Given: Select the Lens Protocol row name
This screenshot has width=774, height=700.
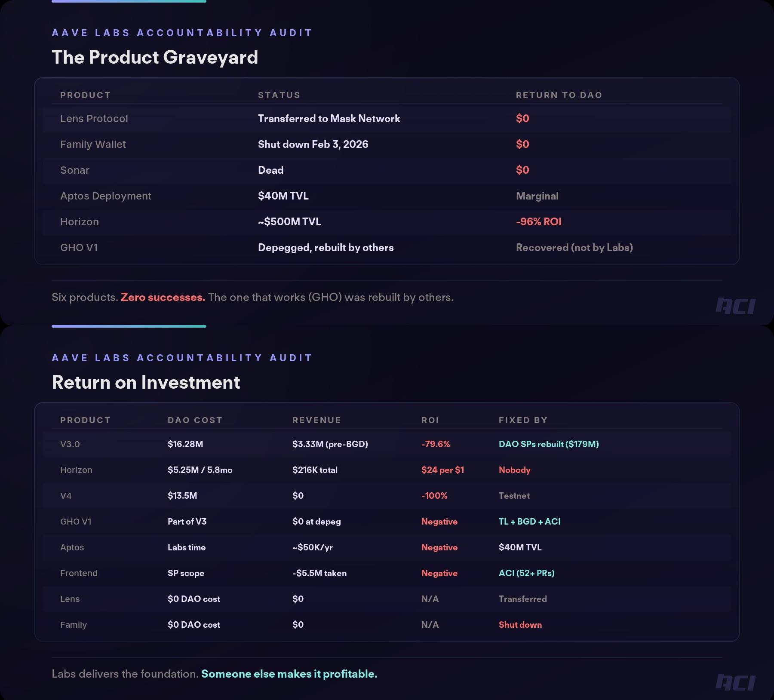Looking at the screenshot, I should [94, 119].
